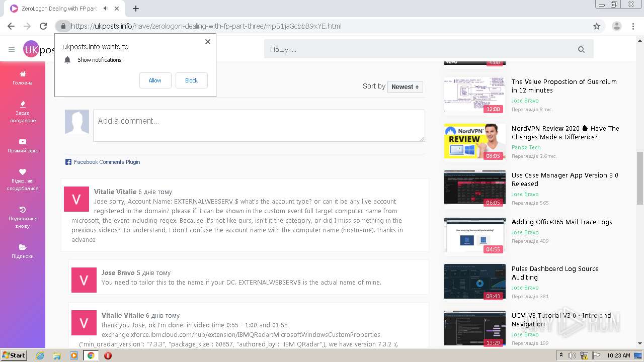
Task: Open the hamburger menu icon
Action: (x=12, y=49)
